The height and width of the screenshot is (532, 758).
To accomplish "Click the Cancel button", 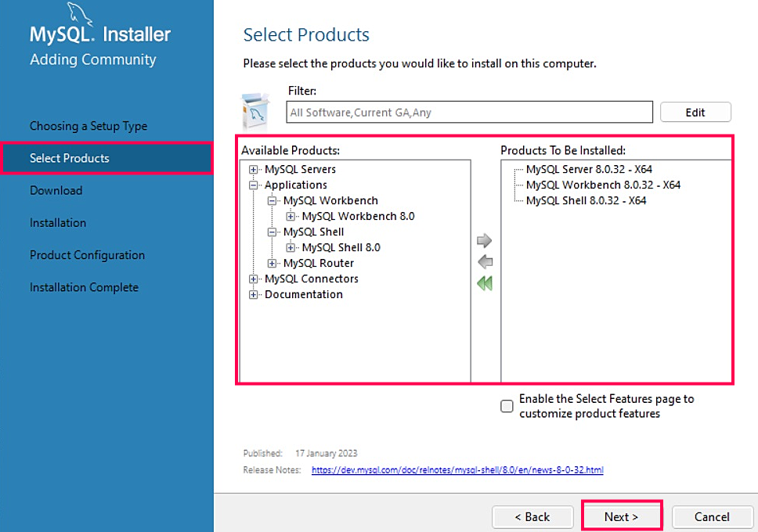I will click(712, 516).
